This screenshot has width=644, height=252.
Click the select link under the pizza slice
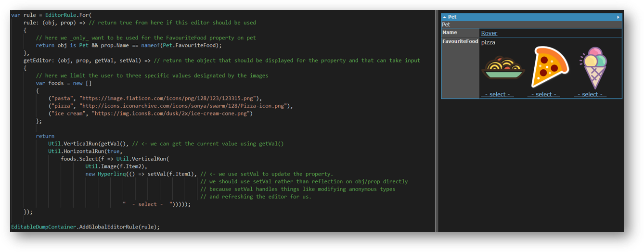tap(544, 94)
